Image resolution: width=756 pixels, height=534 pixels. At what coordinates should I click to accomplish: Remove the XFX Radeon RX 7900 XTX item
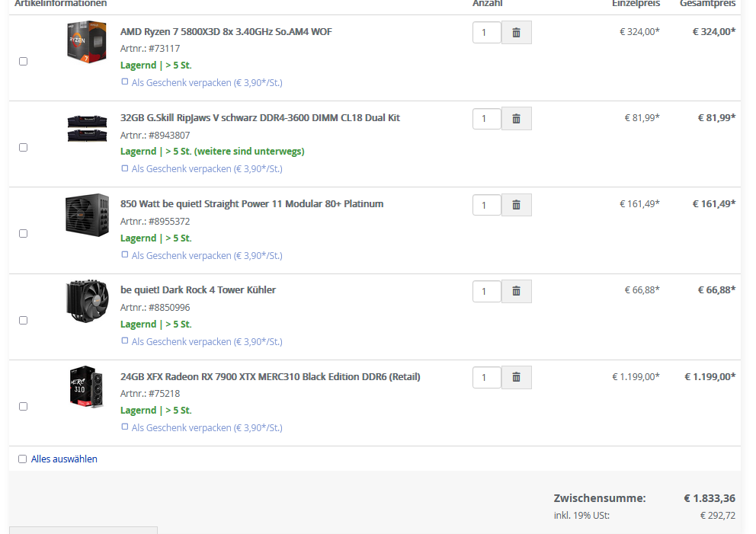tap(517, 377)
